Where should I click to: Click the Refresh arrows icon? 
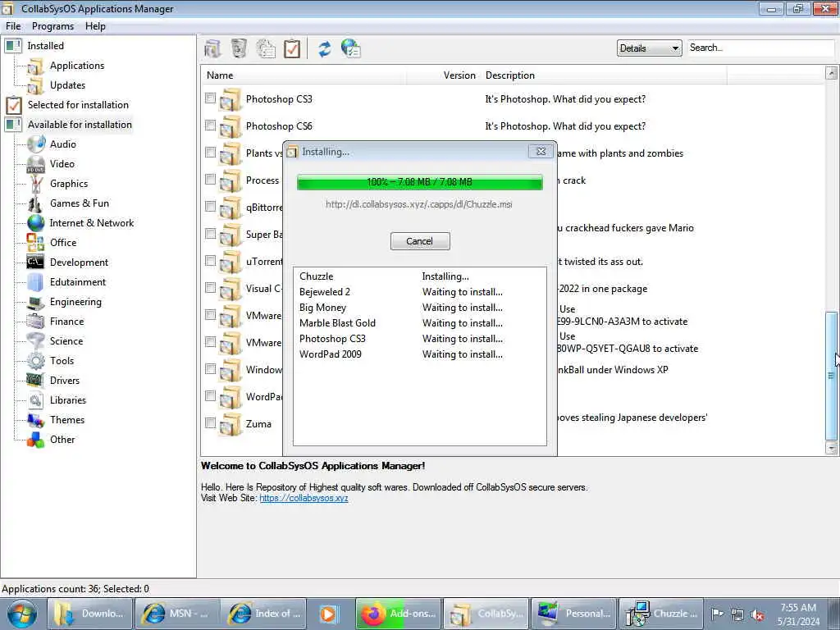click(x=325, y=48)
